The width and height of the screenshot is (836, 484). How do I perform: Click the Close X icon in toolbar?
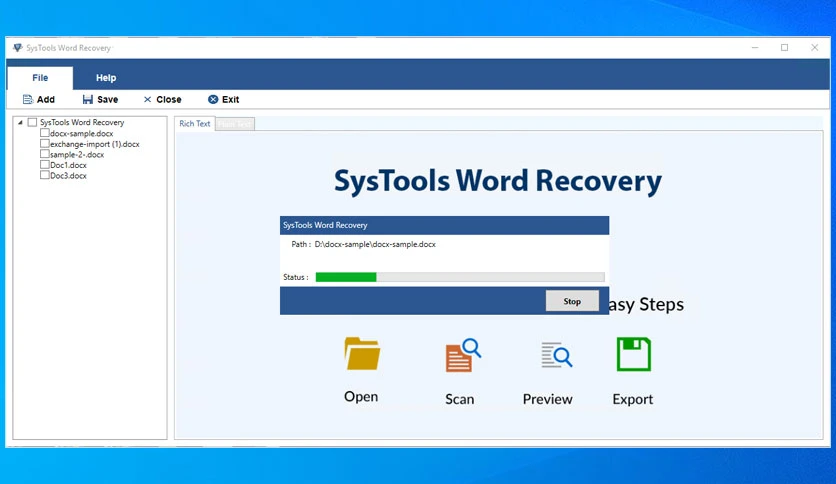pyautogui.click(x=148, y=99)
